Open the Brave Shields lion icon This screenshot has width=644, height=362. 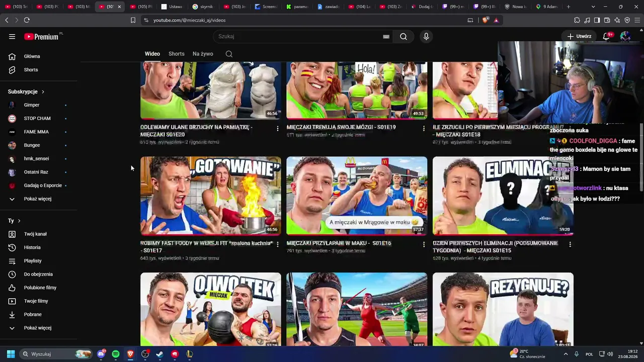485,20
